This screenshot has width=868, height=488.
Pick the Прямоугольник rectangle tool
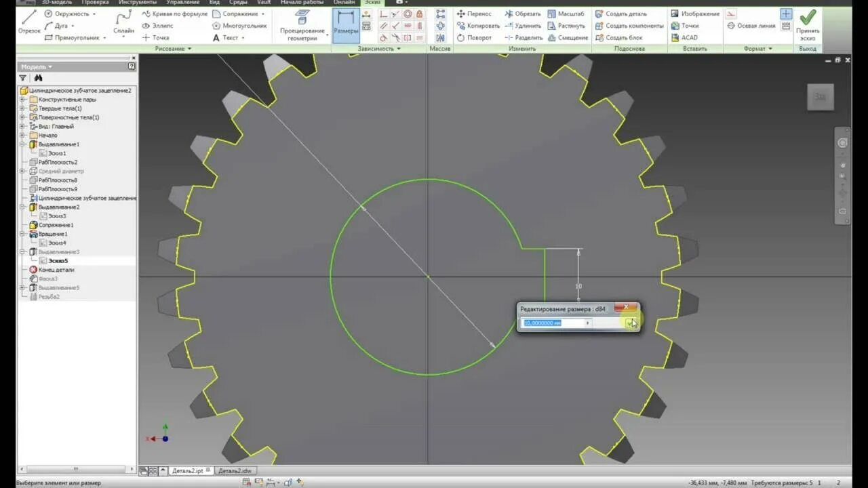coord(73,38)
